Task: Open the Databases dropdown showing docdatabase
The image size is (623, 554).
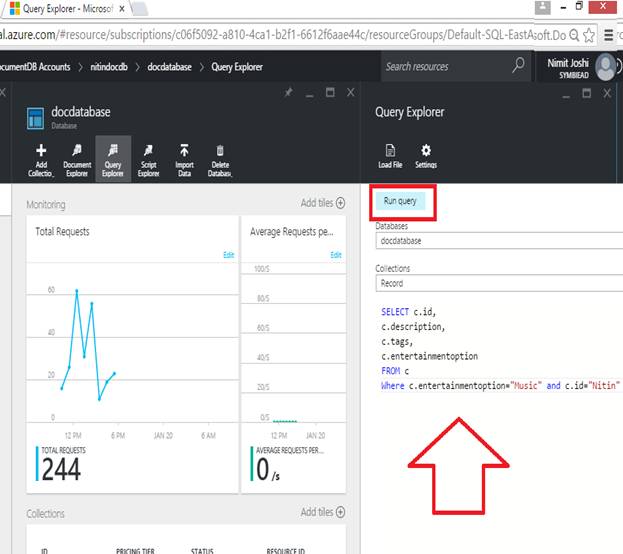Action: (499, 241)
